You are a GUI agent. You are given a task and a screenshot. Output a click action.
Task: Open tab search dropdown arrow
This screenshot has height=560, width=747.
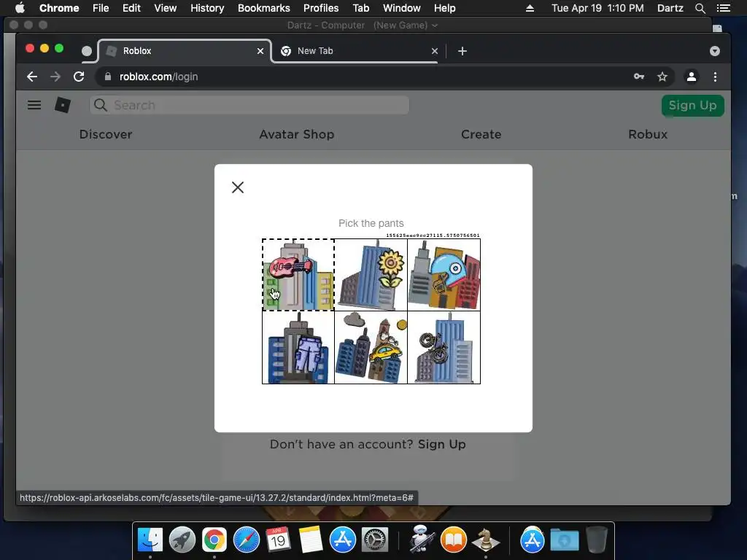click(x=715, y=51)
